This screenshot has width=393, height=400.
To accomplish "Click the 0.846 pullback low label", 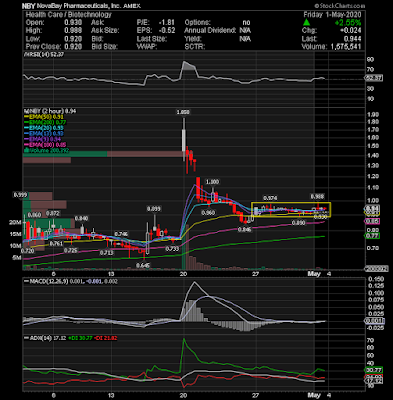I will click(244, 229).
